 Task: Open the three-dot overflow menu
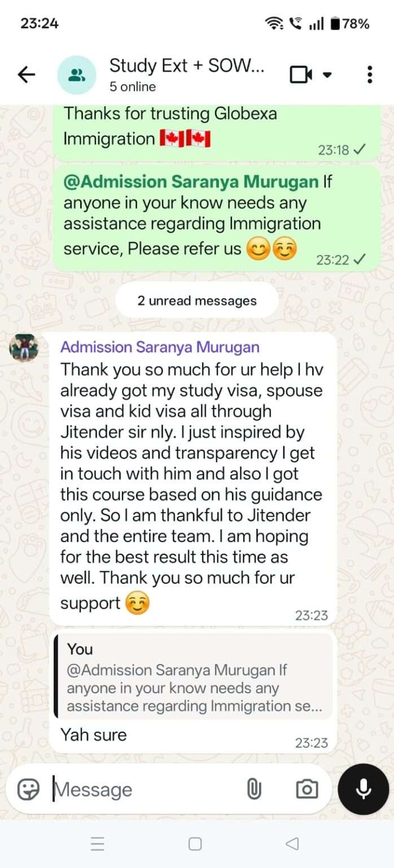(370, 75)
